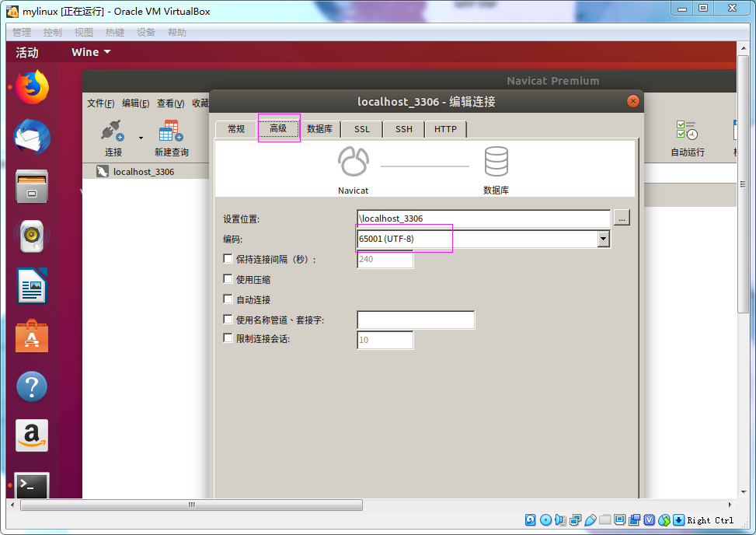Open Amazon launcher in dock

(32, 435)
